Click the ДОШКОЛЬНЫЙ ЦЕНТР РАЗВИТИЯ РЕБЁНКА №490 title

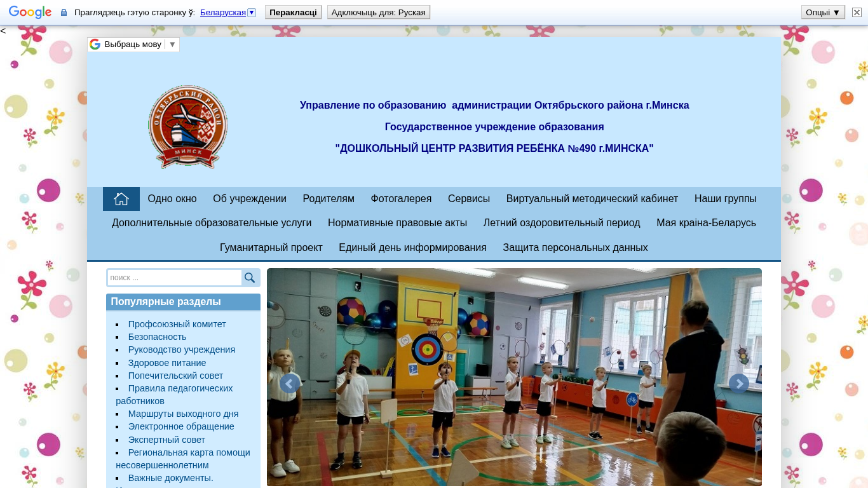494,148
